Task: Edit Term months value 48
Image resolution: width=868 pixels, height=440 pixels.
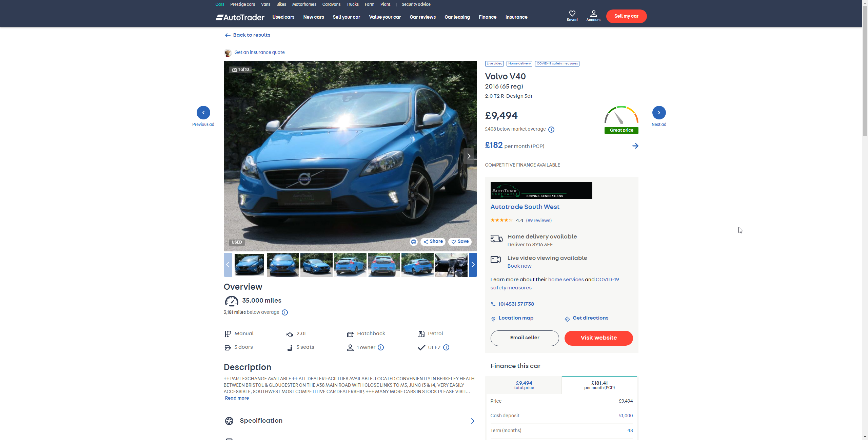Action: coord(630,431)
